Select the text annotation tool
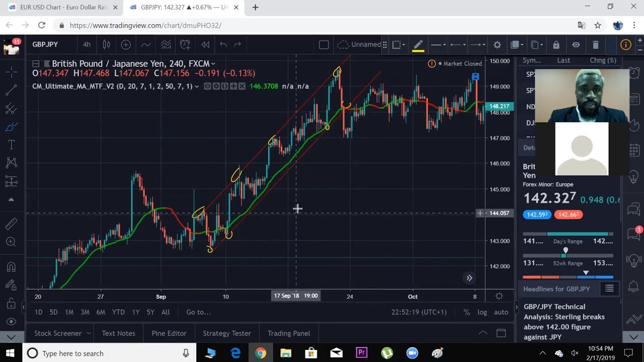This screenshot has width=644, height=362. (11, 145)
